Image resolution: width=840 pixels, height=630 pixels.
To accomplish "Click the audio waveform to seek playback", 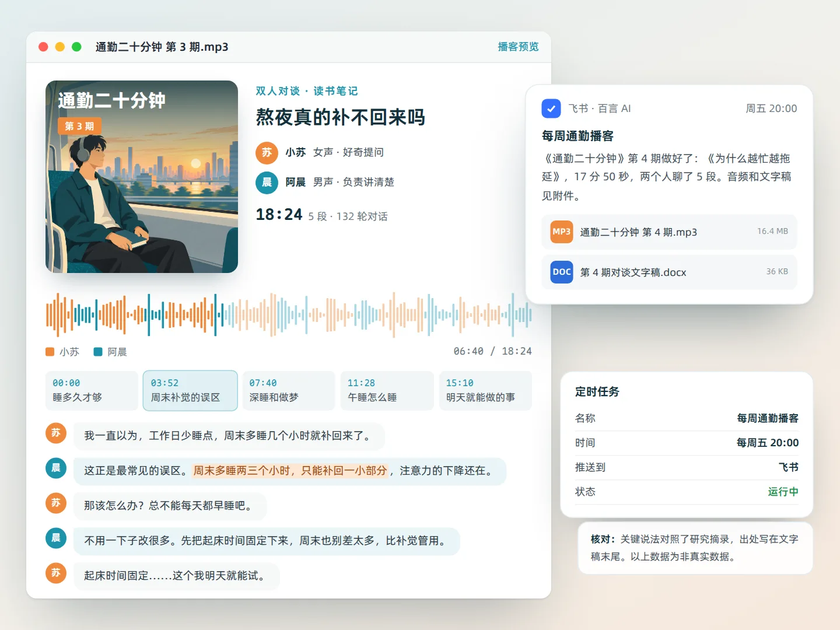I will (289, 315).
